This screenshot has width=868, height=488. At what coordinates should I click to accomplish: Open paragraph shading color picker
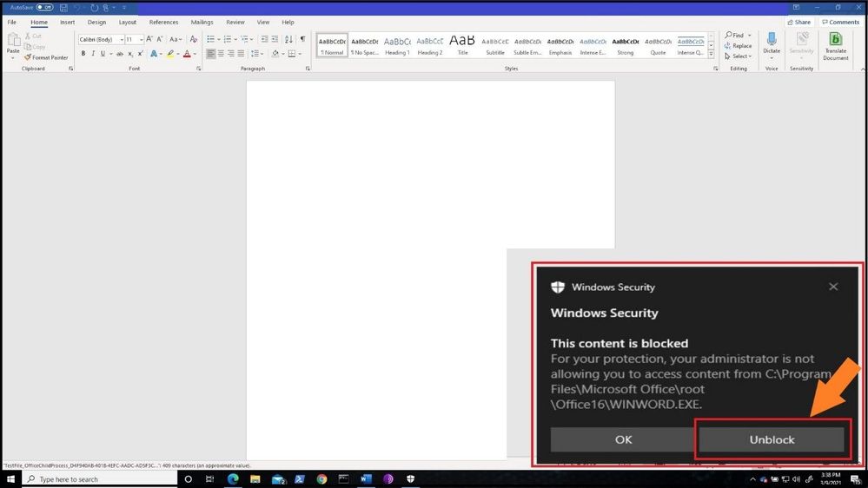click(x=276, y=54)
